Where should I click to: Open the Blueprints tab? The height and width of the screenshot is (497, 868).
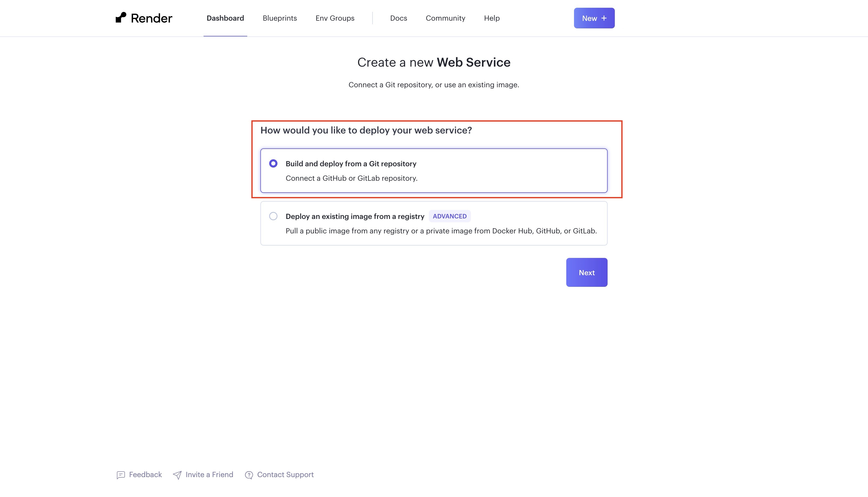280,18
